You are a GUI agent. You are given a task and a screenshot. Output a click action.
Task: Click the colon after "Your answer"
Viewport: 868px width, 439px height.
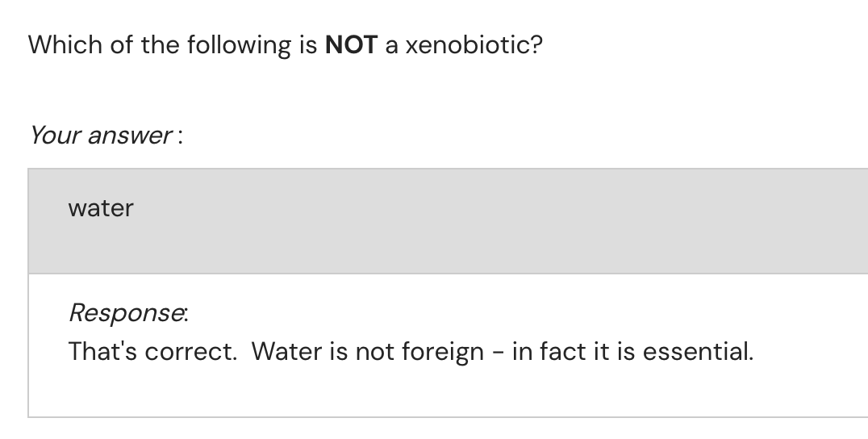pos(180,136)
